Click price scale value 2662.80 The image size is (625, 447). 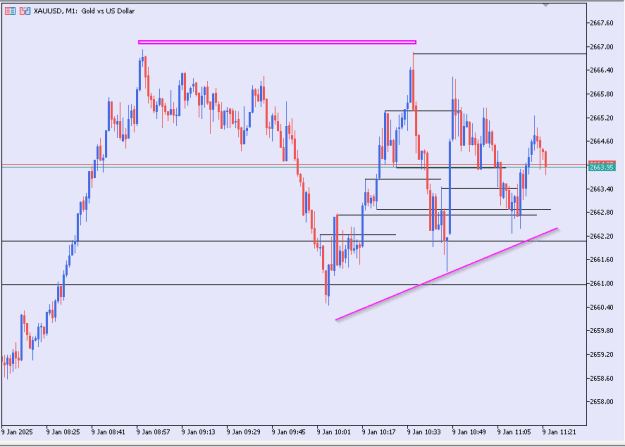click(x=601, y=212)
